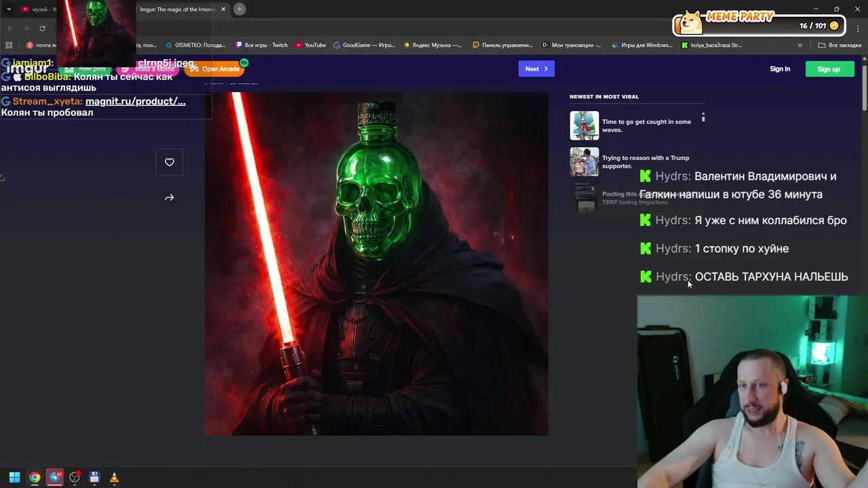Viewport: 868px width, 488px height.
Task: Open the YouTube bookmark
Action: (x=311, y=45)
